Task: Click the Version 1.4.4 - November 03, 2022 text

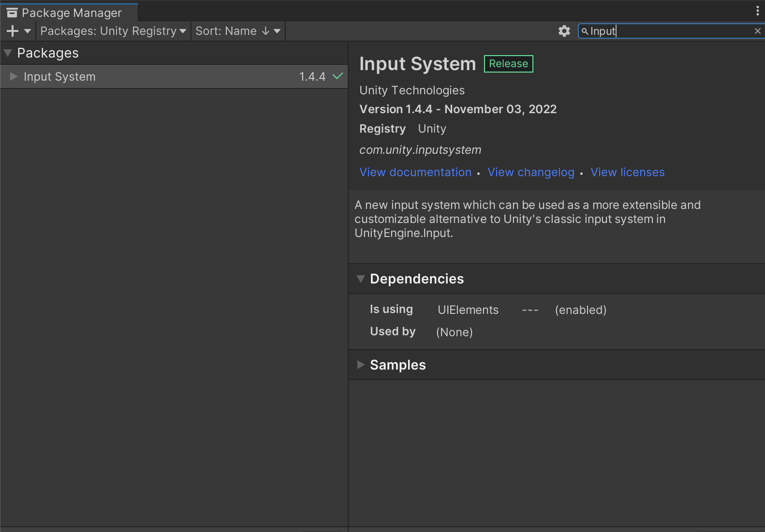Action: [x=458, y=109]
